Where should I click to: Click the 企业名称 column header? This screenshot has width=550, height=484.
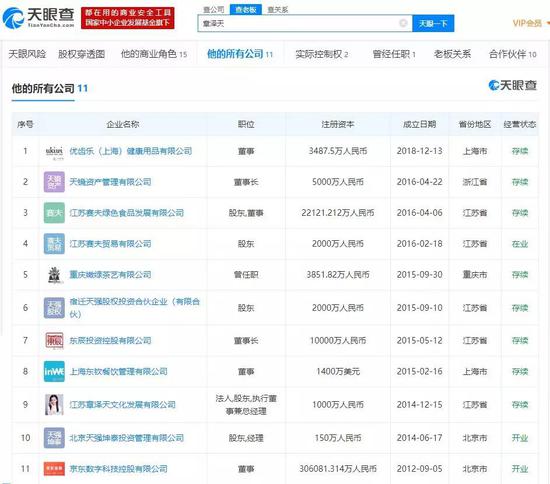point(123,124)
